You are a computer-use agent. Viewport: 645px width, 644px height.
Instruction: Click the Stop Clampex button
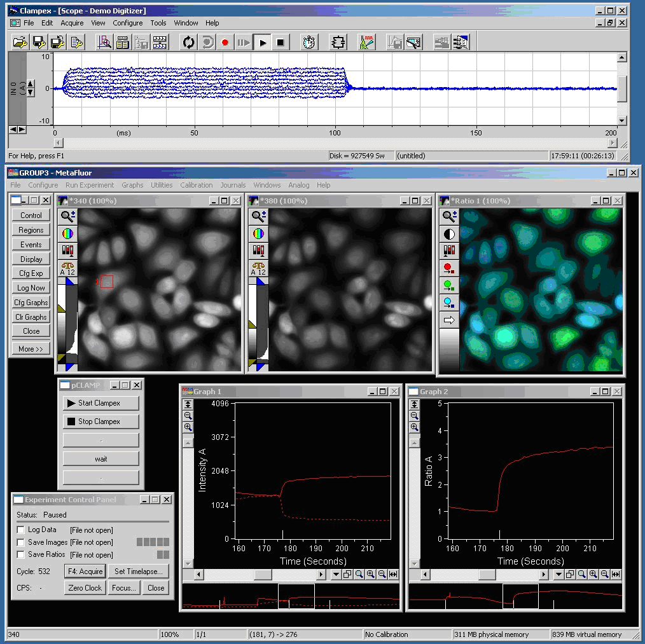coord(100,421)
